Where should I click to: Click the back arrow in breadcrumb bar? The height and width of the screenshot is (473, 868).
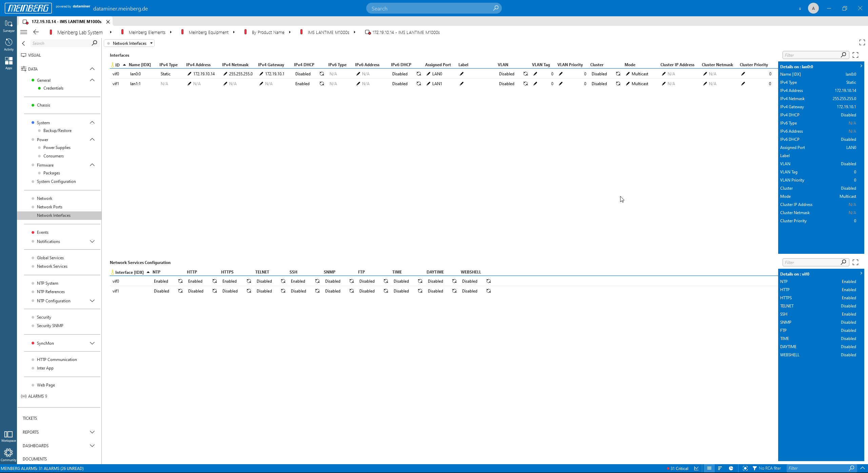click(x=36, y=32)
